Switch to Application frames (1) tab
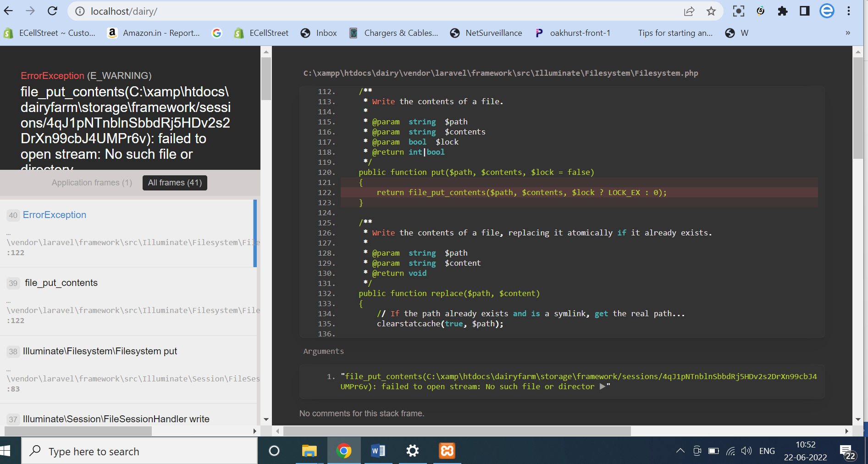Viewport: 868px width, 464px height. click(x=92, y=183)
